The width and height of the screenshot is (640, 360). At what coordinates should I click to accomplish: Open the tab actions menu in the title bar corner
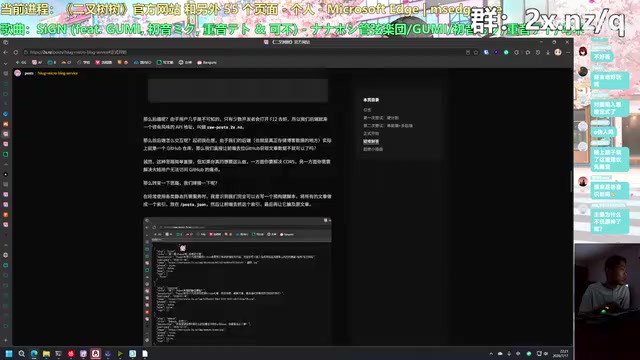tap(5, 42)
